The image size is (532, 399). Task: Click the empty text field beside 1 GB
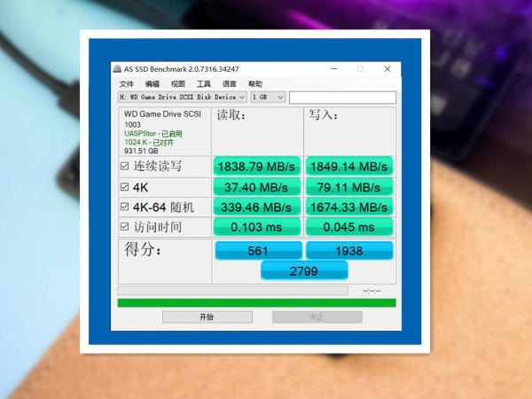pos(342,98)
